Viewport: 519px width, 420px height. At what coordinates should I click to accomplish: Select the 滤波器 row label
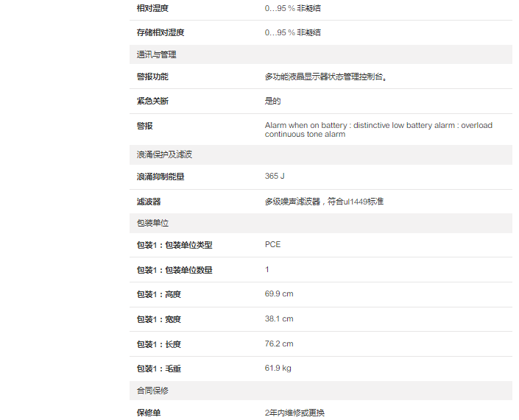148,201
